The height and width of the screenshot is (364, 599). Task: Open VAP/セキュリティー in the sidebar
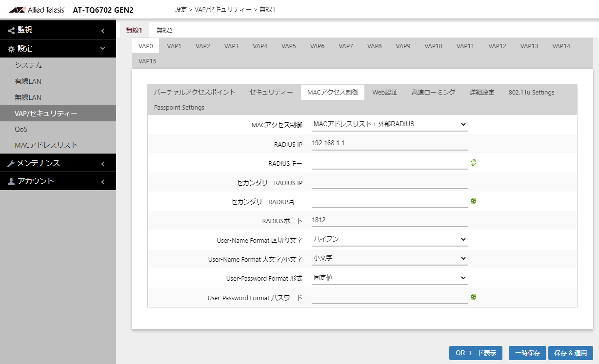click(x=58, y=114)
